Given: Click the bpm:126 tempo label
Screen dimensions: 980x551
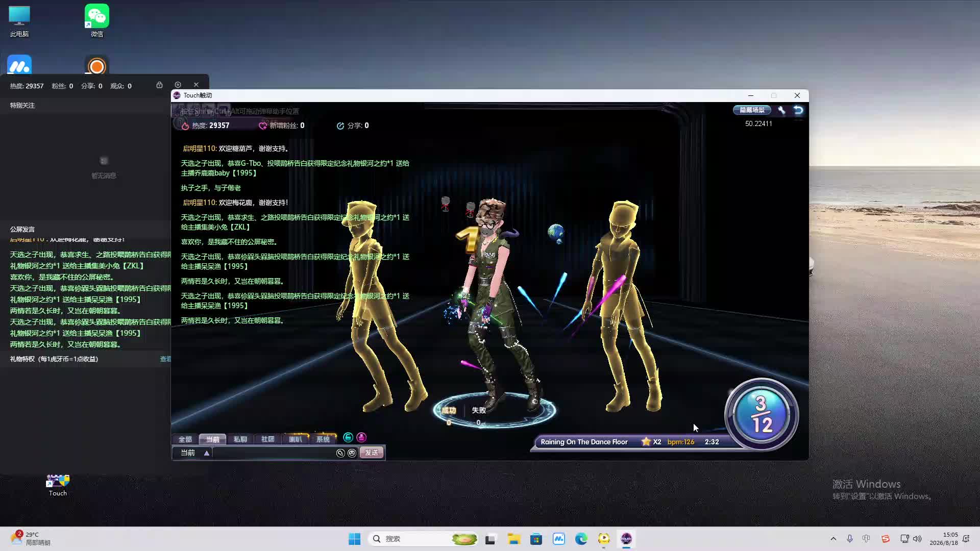Looking at the screenshot, I should [x=681, y=442].
